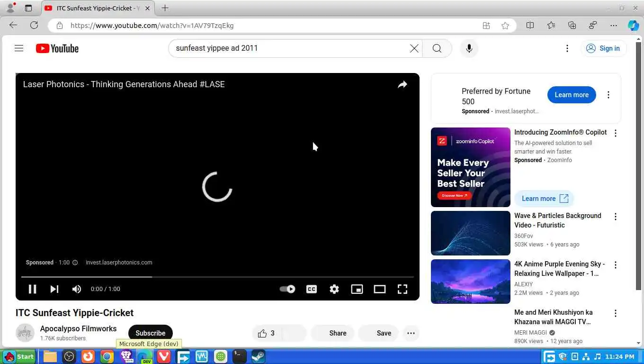Viewport: 644px width, 364px height.
Task: Like the video with the thumbs up
Action: coord(267,333)
